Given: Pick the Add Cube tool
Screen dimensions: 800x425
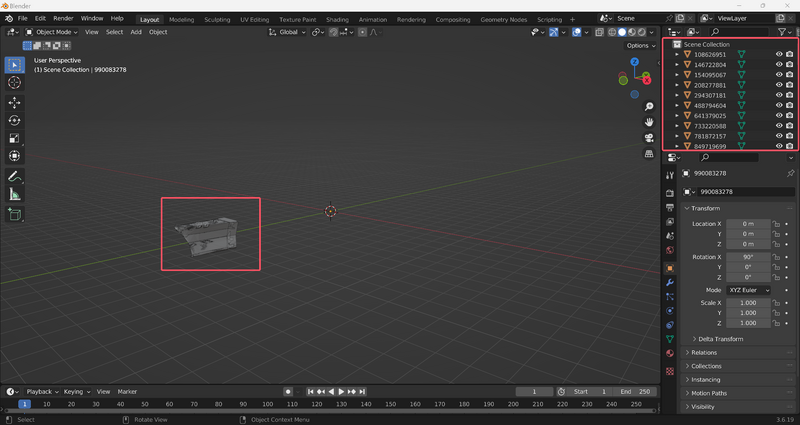Looking at the screenshot, I should pyautogui.click(x=14, y=214).
